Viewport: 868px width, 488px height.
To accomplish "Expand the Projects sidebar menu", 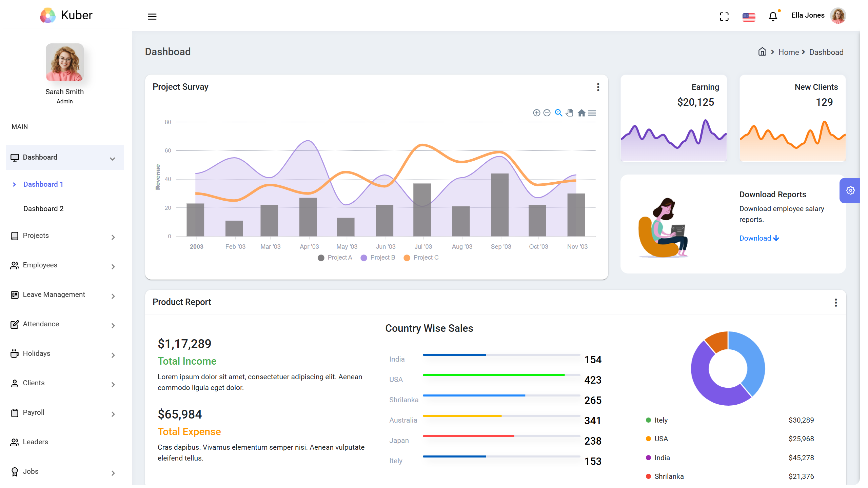I will [64, 236].
